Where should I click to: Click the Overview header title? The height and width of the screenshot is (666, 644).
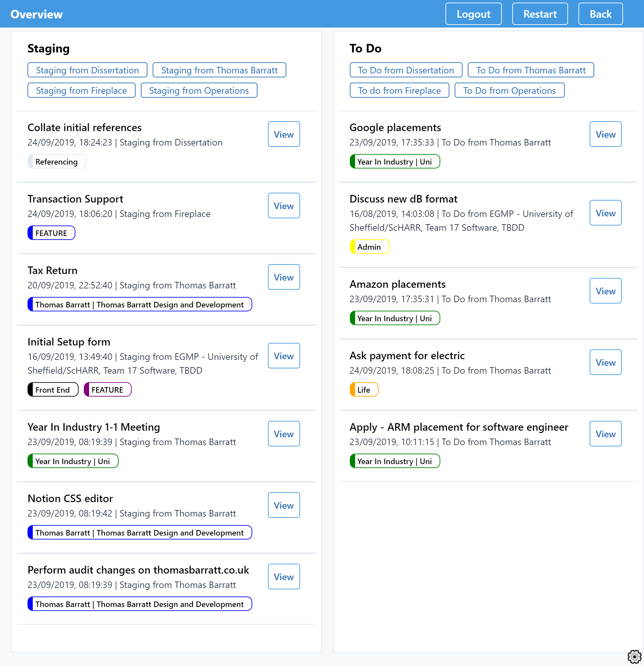coord(37,14)
